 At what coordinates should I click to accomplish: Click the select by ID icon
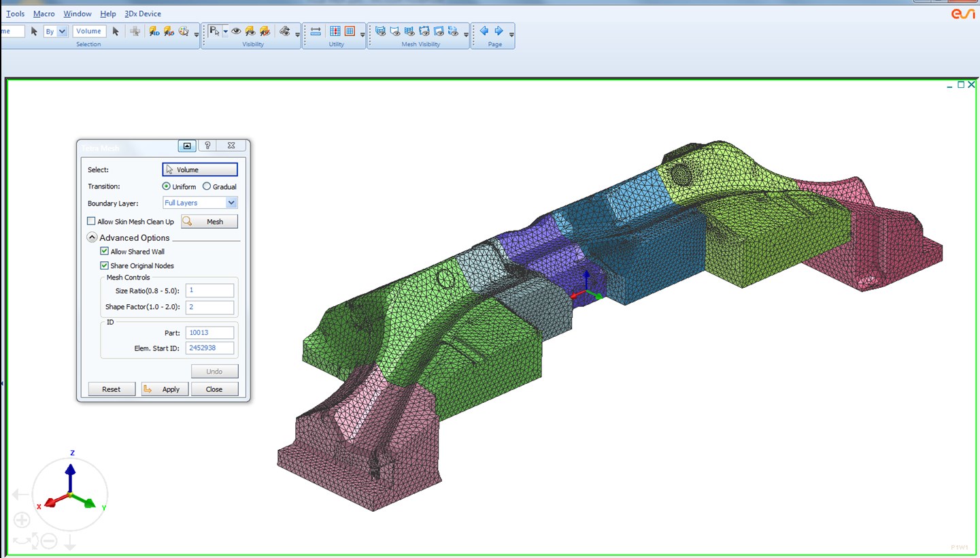(x=154, y=31)
